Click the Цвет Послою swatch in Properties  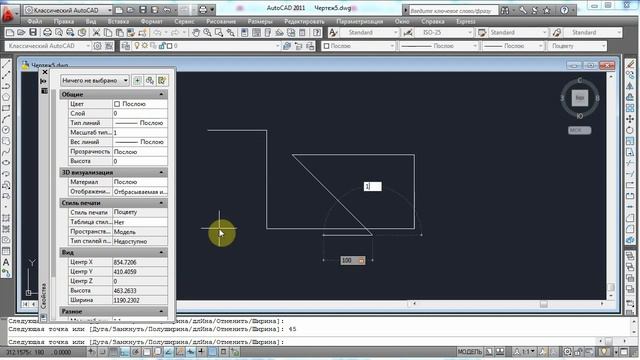click(x=117, y=104)
